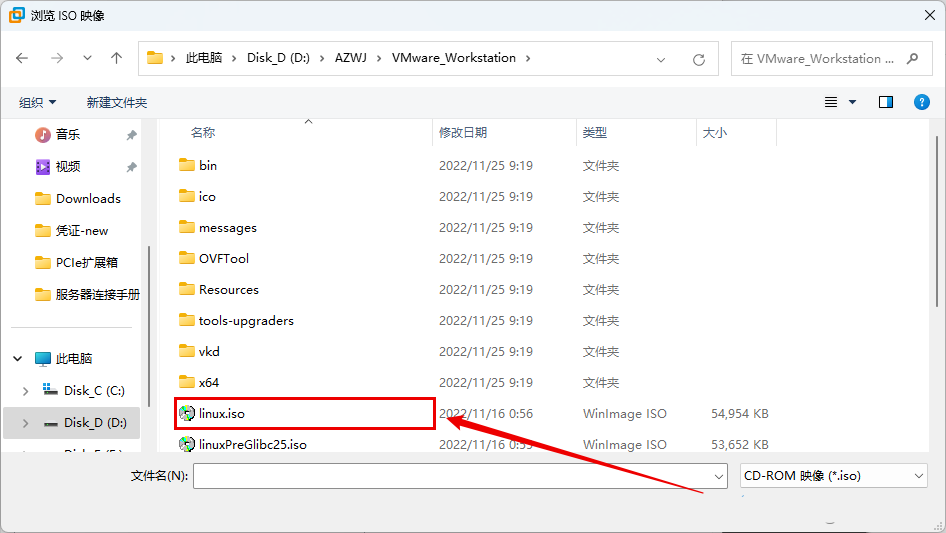Image resolution: width=946 pixels, height=533 pixels.
Task: Select VMware_Workstation in the address path
Action: (454, 58)
